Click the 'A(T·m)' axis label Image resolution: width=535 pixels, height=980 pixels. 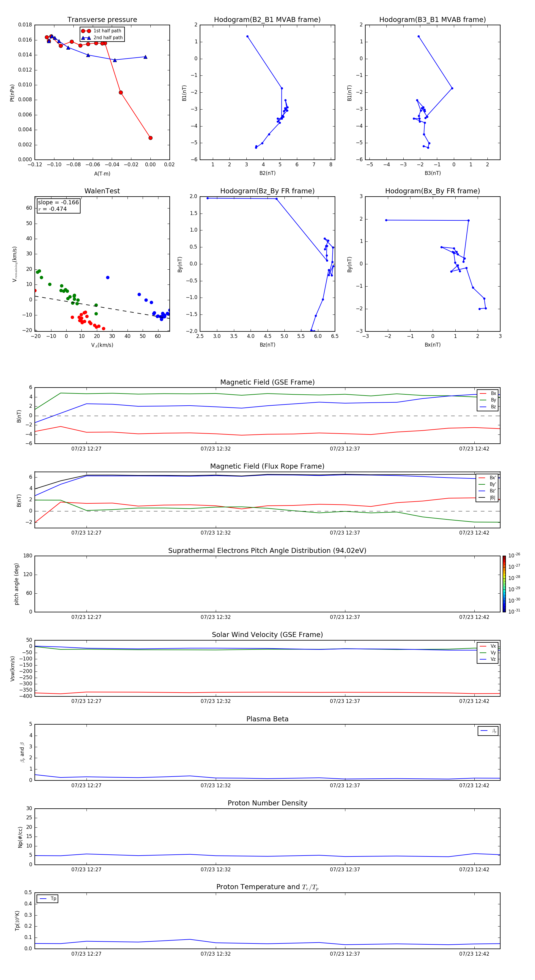click(x=102, y=173)
